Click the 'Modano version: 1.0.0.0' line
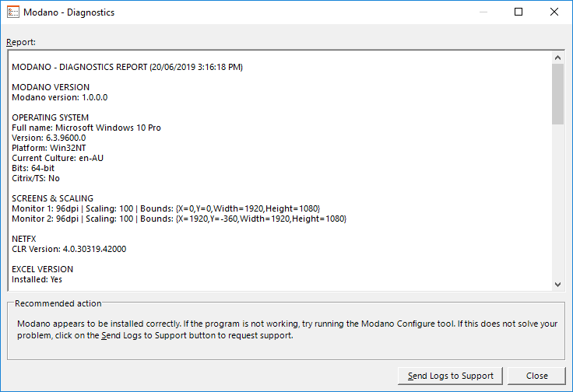 click(x=60, y=97)
